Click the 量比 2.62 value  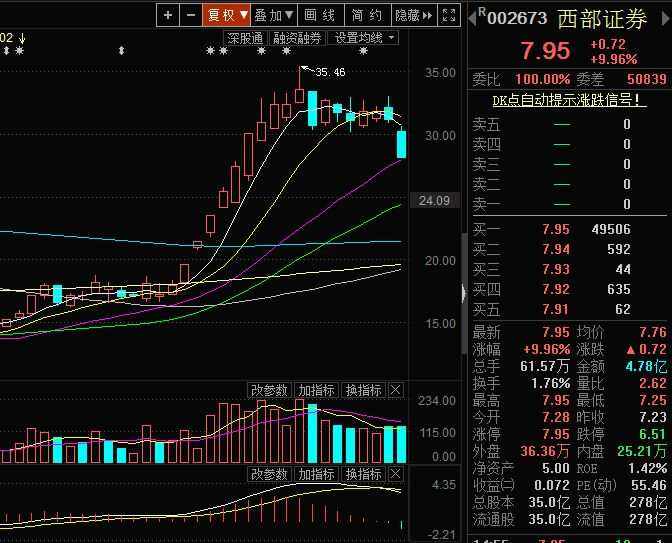653,383
